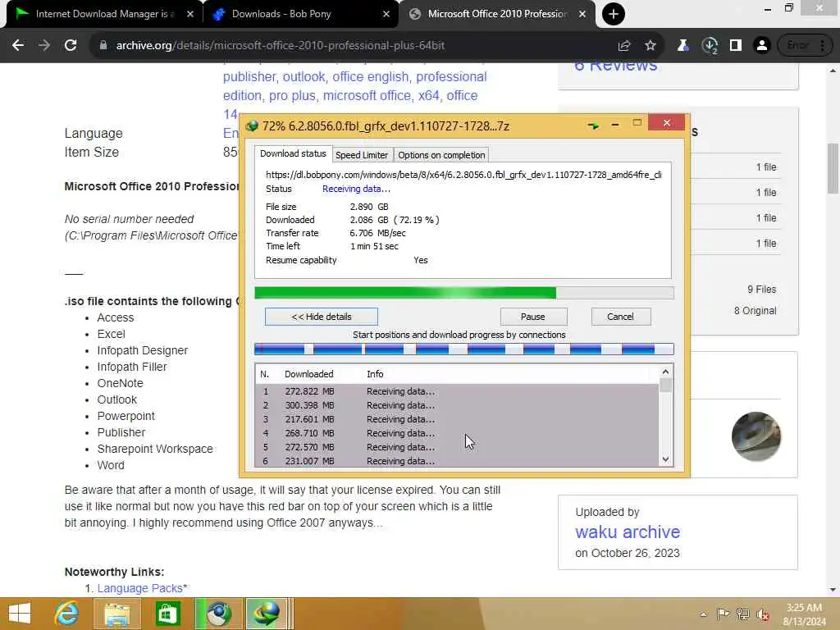Click the browser forward arrow
840x630 pixels.
(x=44, y=46)
